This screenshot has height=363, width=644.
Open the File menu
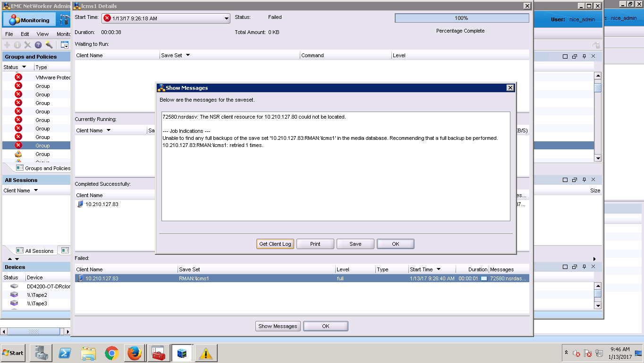(x=9, y=34)
